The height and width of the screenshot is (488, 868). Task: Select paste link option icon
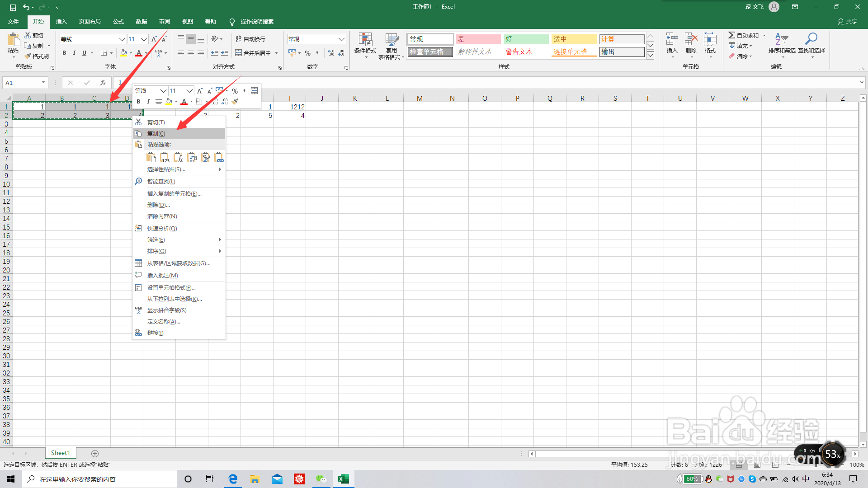pos(219,157)
